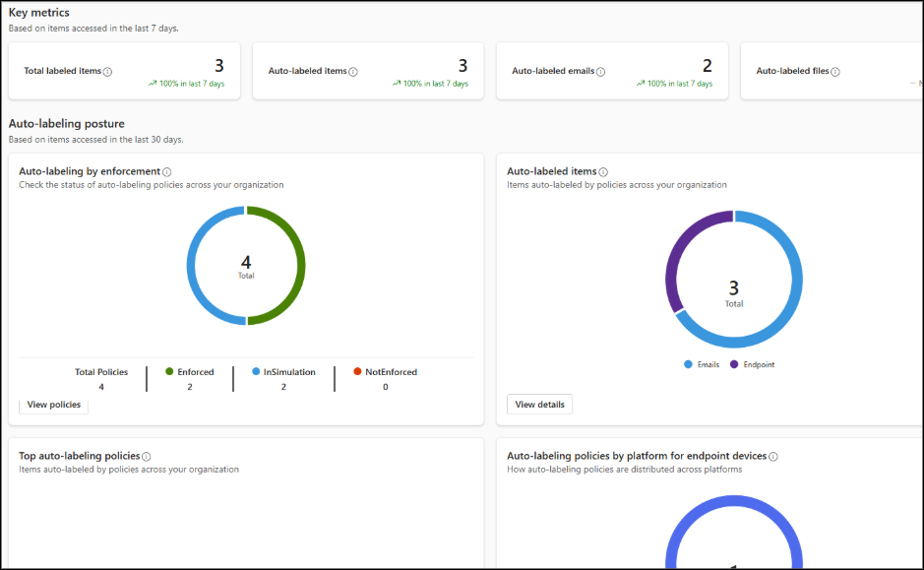Click info icon beside Total labeled items

pos(108,72)
